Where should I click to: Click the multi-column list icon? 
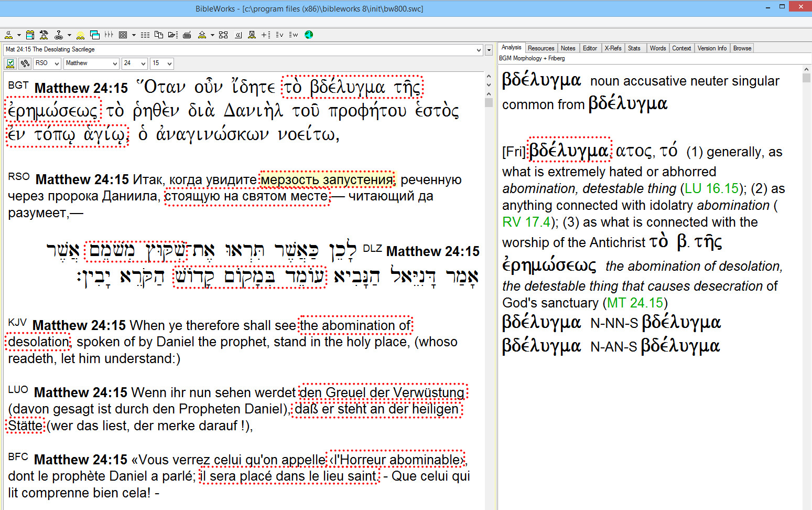click(x=145, y=35)
